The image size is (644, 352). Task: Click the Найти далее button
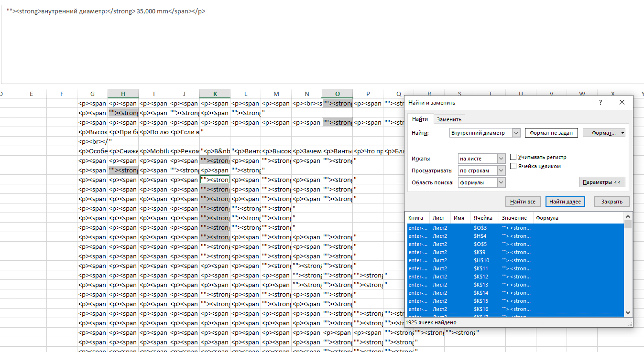click(565, 202)
